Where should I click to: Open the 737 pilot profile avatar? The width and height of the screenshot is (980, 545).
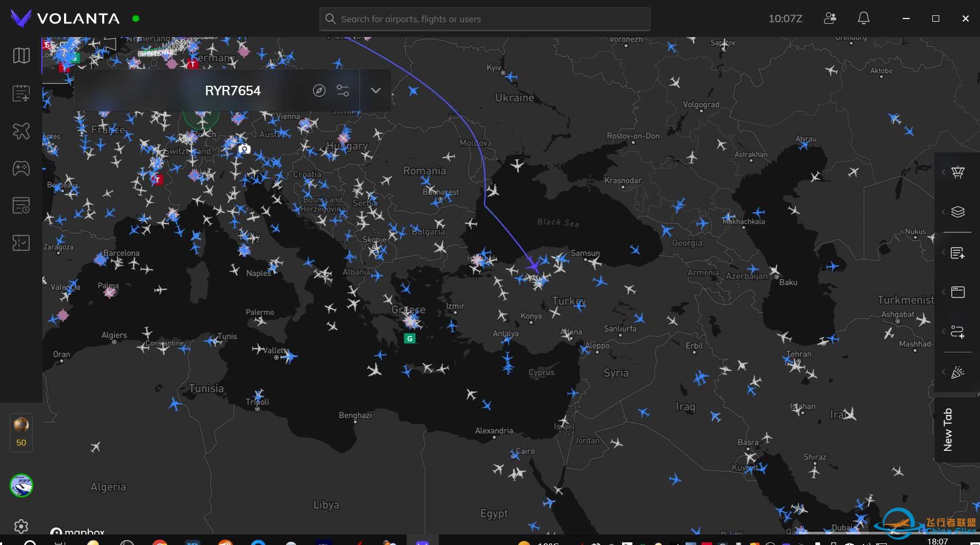(21, 485)
